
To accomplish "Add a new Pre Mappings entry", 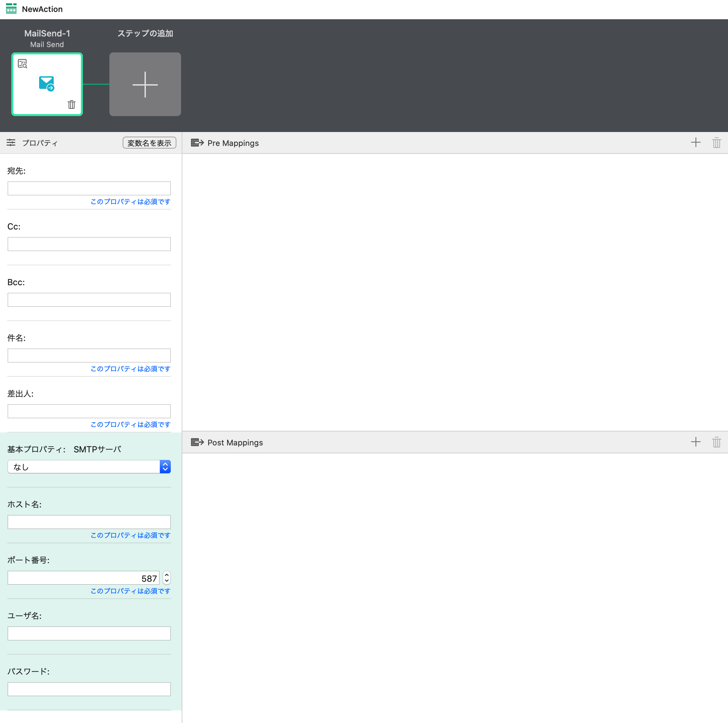I will [695, 143].
